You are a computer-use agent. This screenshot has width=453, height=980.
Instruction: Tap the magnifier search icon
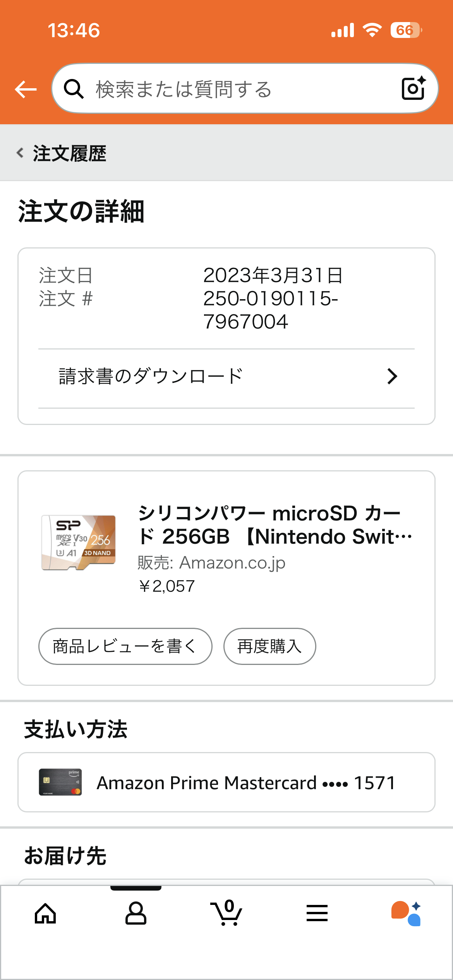[x=74, y=89]
